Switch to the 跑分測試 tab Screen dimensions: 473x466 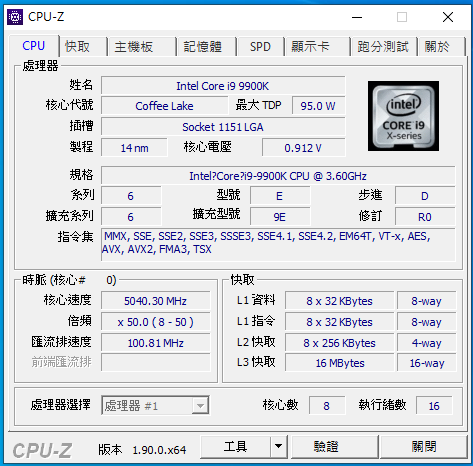point(383,46)
